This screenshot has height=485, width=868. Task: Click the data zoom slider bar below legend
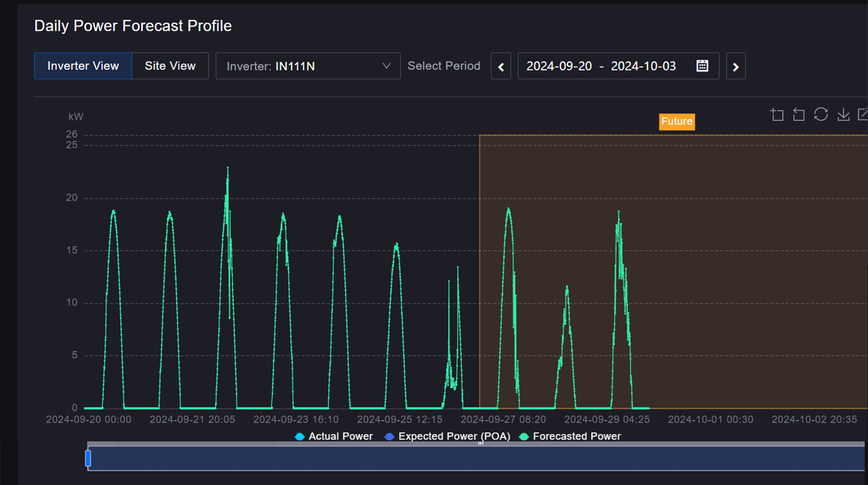tap(476, 458)
